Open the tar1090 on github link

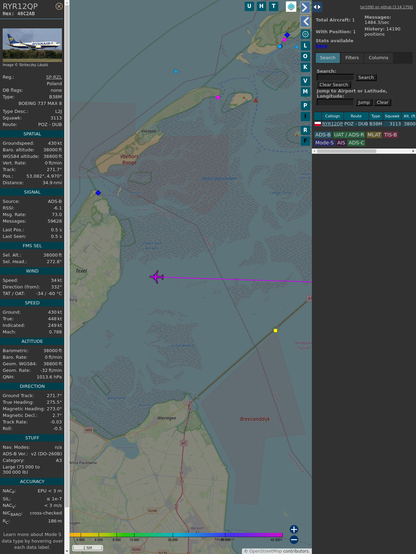point(386,7)
